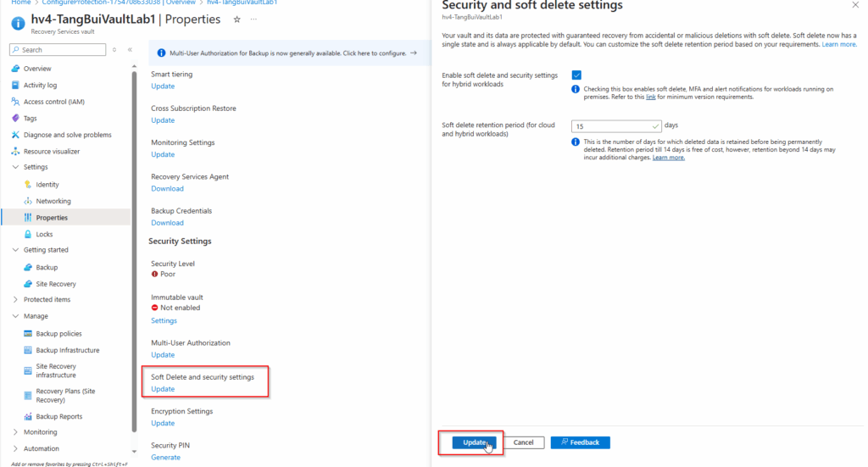Click the soft delete retention period field
Screen dimensions: 868x467
[x=616, y=126]
